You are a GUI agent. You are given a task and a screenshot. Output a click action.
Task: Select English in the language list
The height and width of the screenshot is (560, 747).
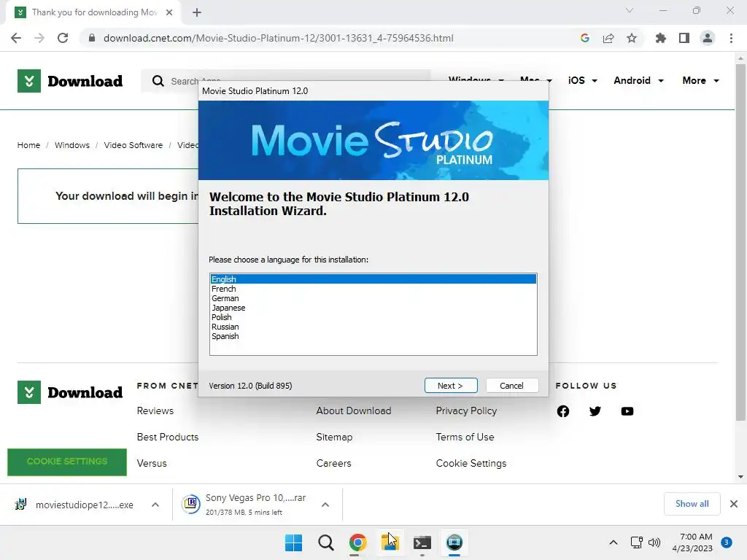[373, 279]
